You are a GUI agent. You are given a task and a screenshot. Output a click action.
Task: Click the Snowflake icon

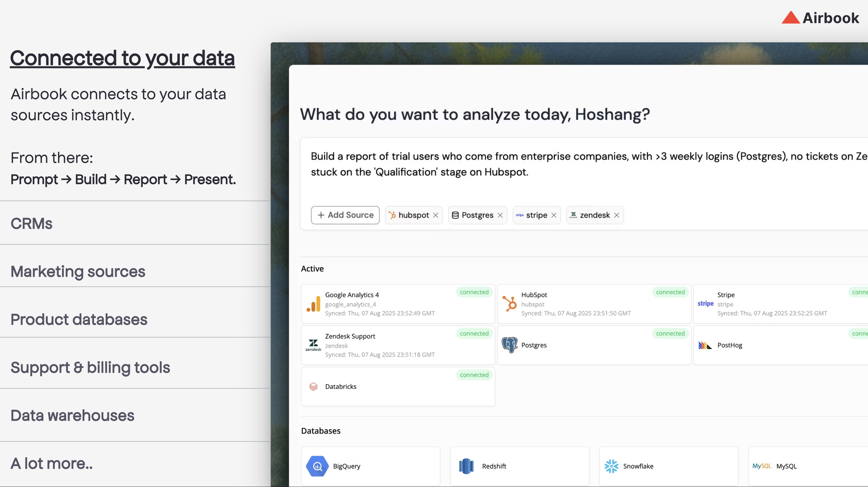click(x=611, y=466)
